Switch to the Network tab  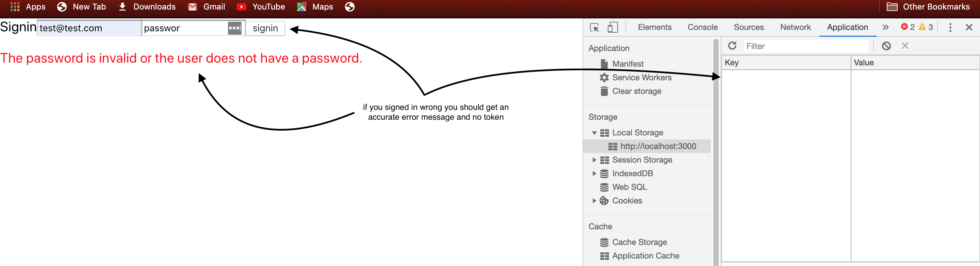tap(795, 27)
